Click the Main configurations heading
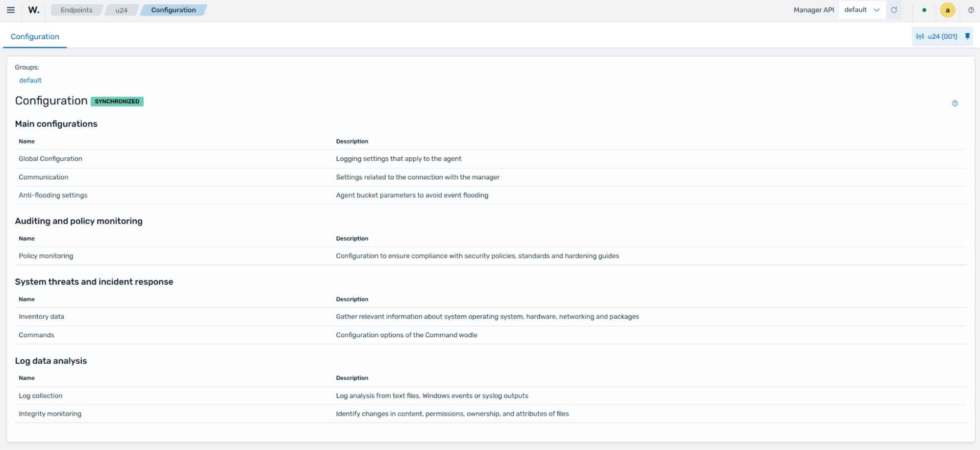Image resolution: width=980 pixels, height=450 pixels. pos(56,124)
